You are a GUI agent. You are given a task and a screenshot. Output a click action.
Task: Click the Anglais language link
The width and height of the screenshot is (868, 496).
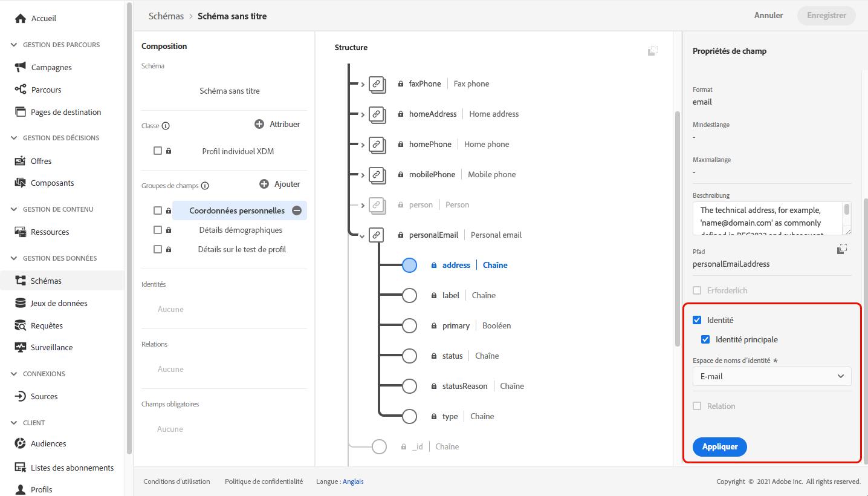(353, 481)
